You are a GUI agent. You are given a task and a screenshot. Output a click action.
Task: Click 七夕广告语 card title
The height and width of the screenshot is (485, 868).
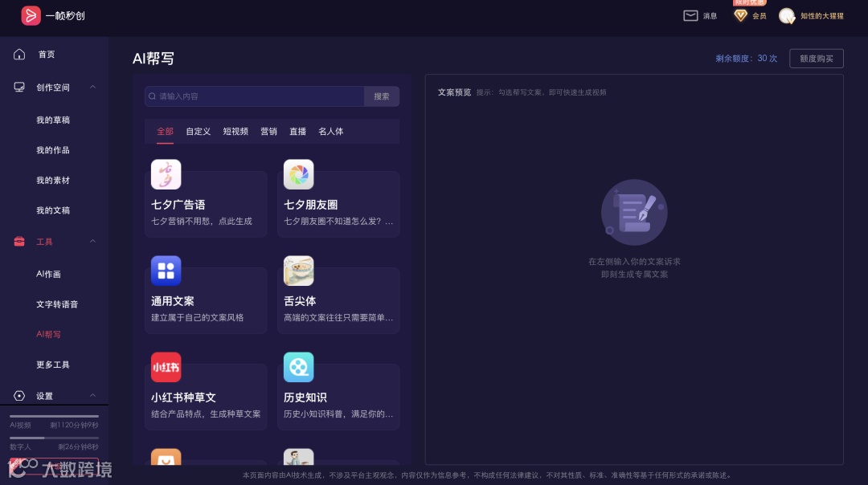(x=178, y=205)
